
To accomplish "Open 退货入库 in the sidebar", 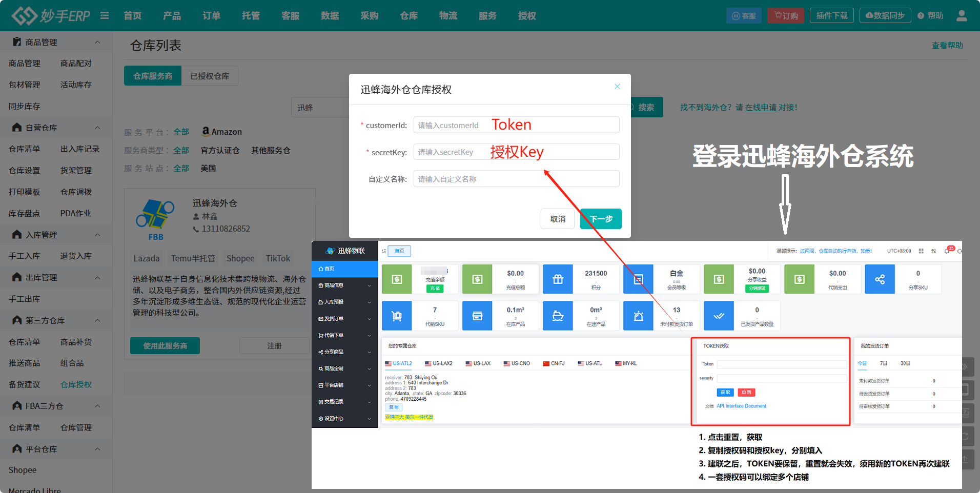I will click(x=76, y=256).
